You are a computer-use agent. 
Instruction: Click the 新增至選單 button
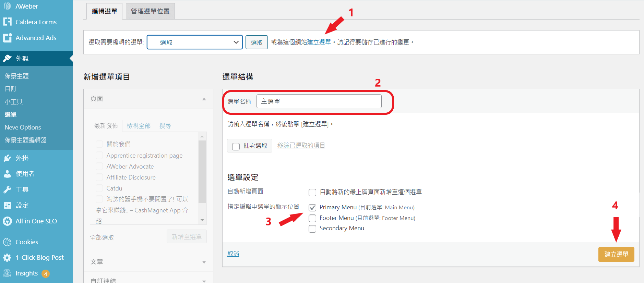click(x=187, y=237)
